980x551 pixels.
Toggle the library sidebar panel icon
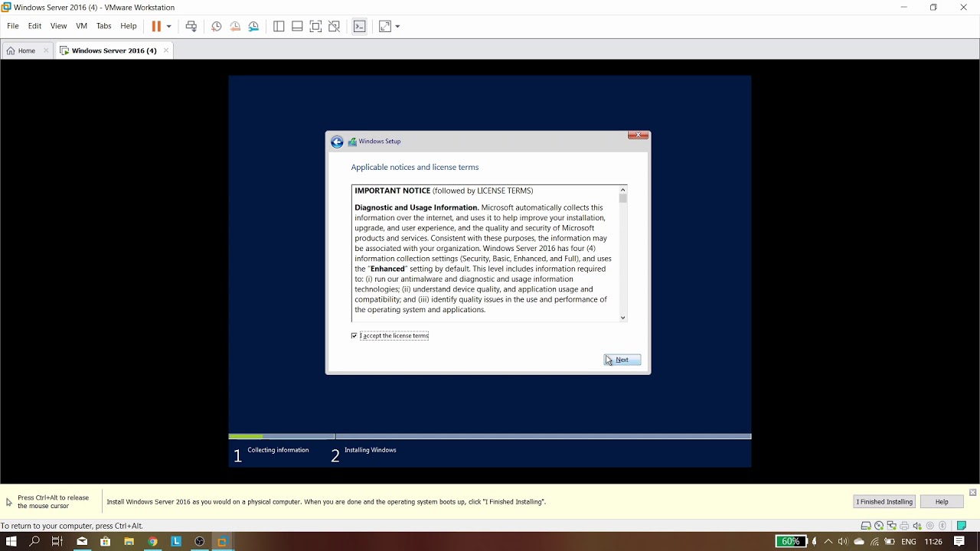click(x=279, y=26)
